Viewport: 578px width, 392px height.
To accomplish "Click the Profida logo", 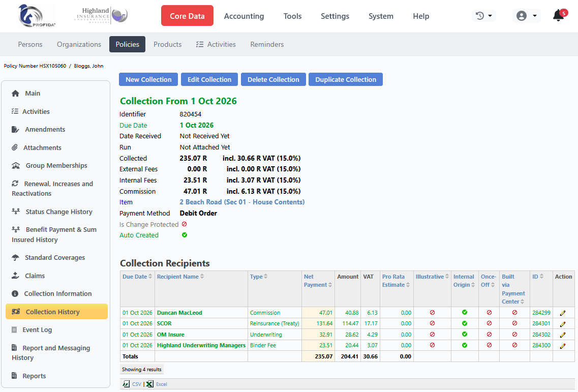I will pos(37,16).
